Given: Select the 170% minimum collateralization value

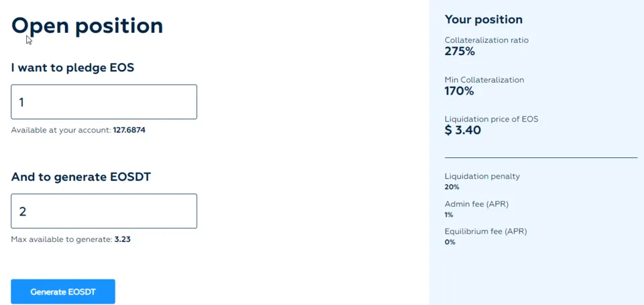Looking at the screenshot, I should tap(460, 91).
